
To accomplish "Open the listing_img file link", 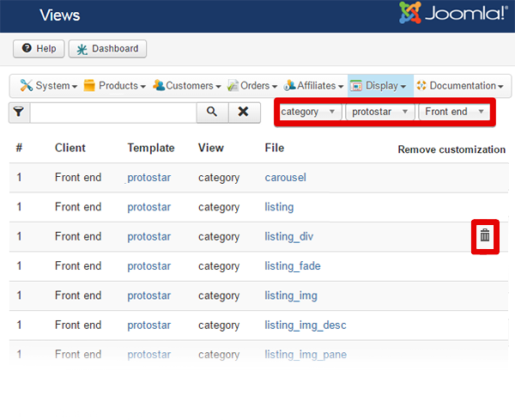I will 291,295.
